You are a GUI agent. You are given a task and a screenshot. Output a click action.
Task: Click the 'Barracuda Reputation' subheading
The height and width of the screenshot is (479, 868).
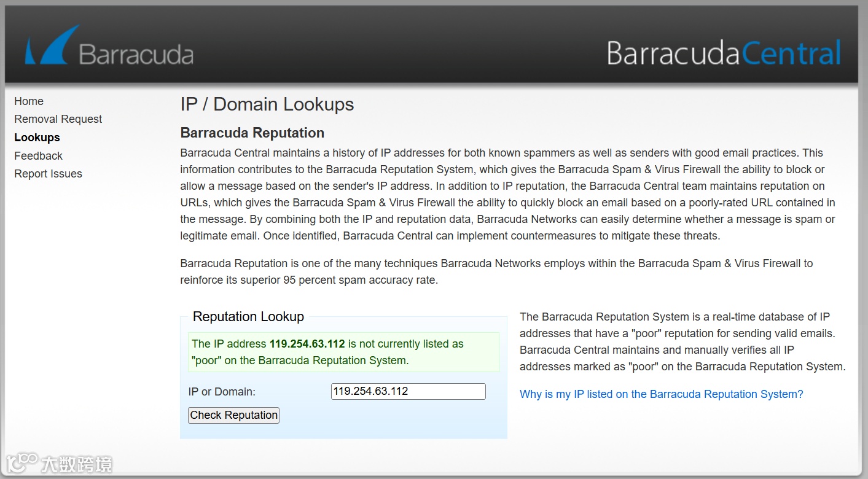(x=252, y=133)
